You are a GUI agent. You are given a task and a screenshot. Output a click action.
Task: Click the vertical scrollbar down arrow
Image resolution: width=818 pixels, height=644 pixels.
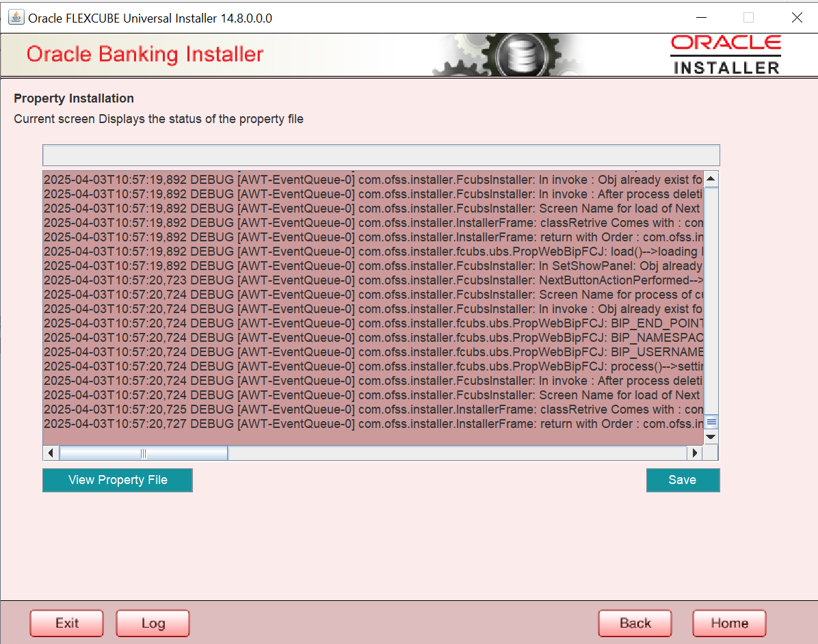coord(711,437)
